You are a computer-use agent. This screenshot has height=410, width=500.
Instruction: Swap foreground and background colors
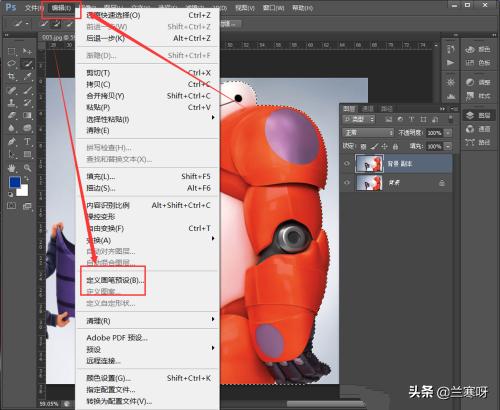point(26,179)
